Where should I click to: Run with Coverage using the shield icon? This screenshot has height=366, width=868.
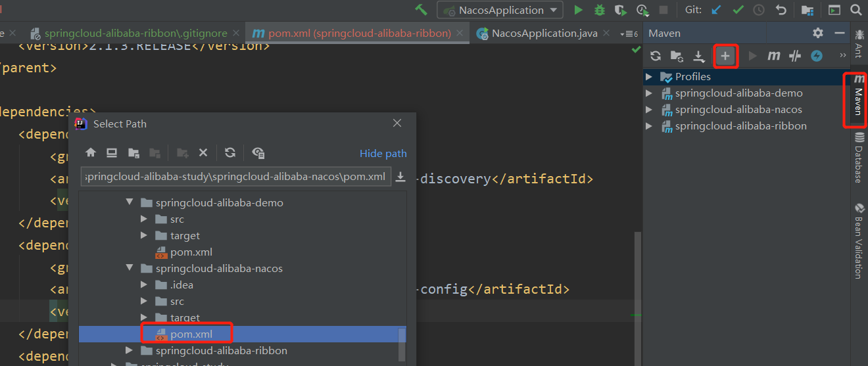click(x=619, y=10)
